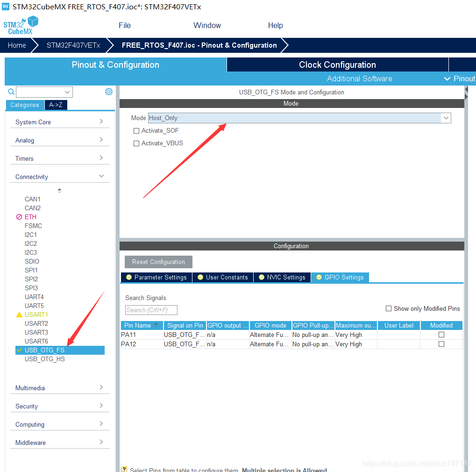
Task: Select CAN1 peripheral
Action: tap(33, 199)
